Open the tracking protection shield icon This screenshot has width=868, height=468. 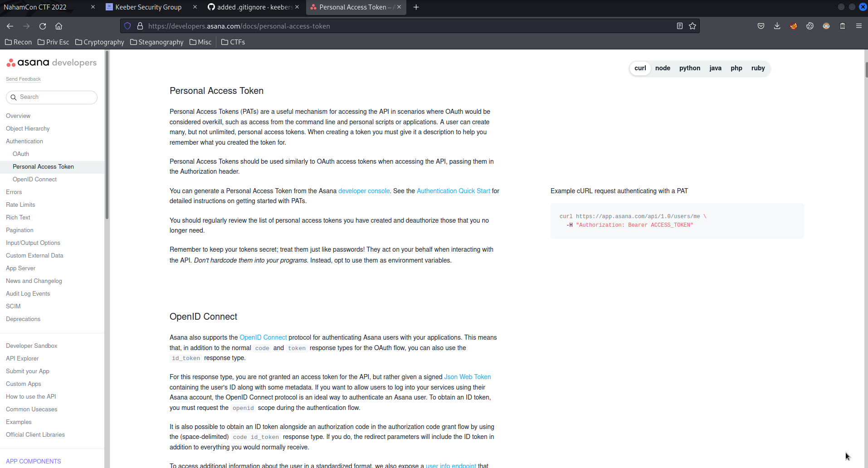pos(127,26)
